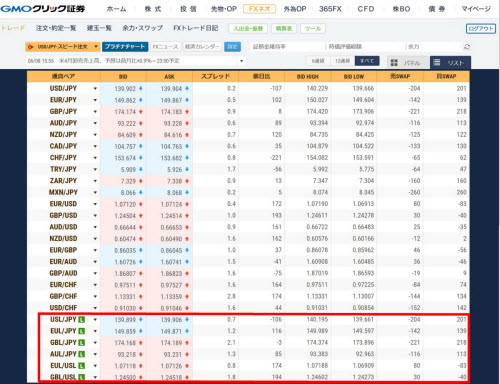Click the blue down arrow in MXN/JPY BID
500x384 pixels.
coord(141,192)
